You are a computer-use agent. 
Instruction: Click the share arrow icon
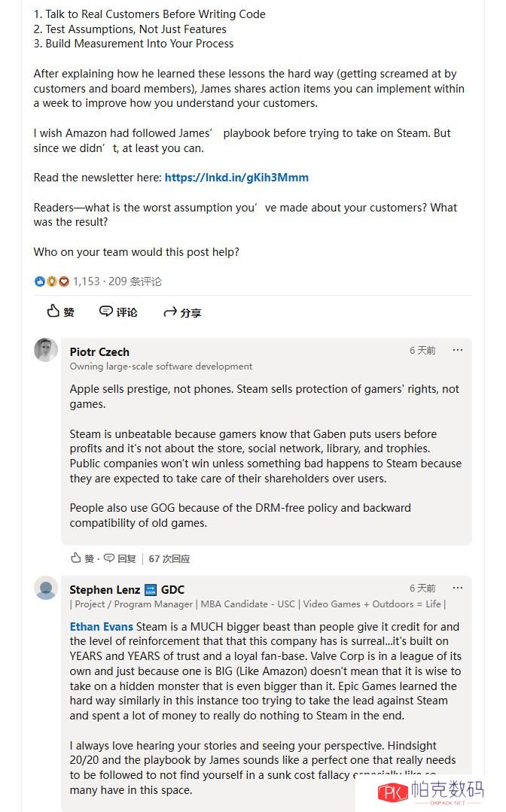point(170,312)
